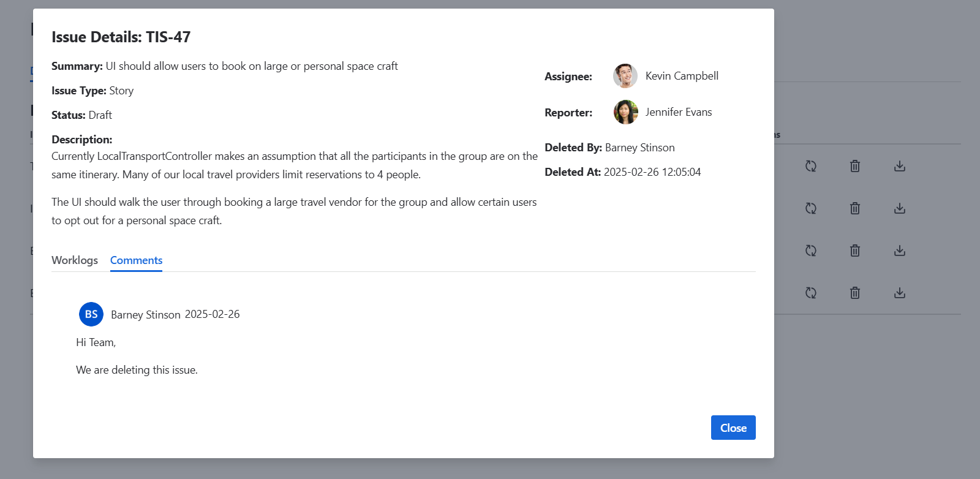Click Jennifer Evans' reporter avatar

click(625, 112)
